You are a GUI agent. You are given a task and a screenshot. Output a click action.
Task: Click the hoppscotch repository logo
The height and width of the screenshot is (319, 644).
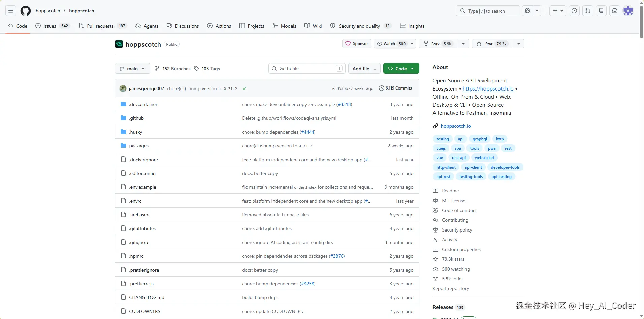[x=119, y=44]
